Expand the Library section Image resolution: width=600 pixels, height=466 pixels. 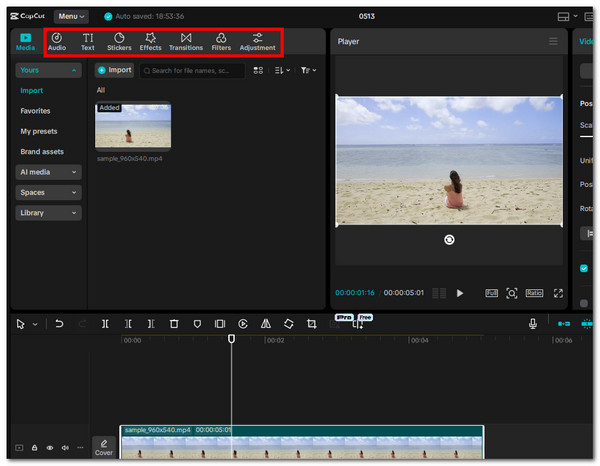(x=48, y=213)
